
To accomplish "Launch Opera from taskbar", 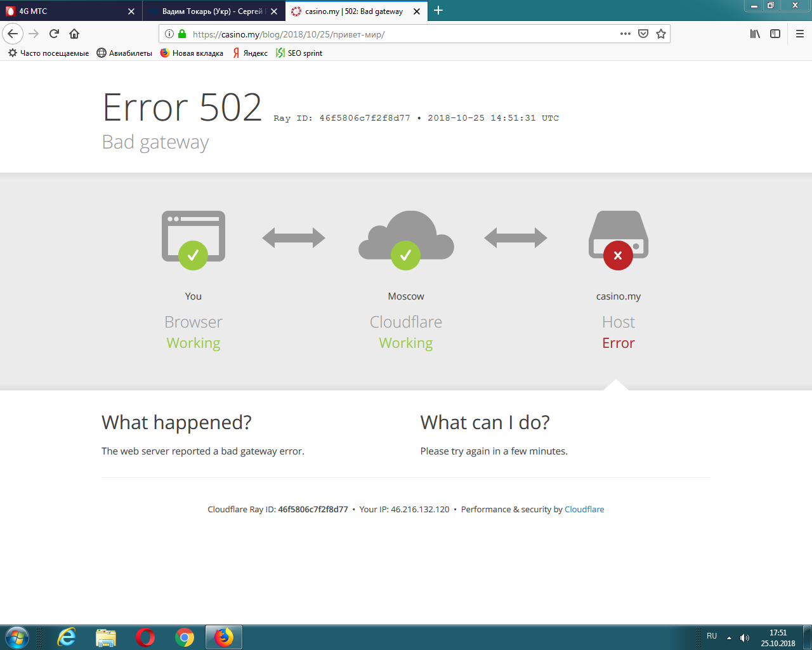I will coord(145,637).
